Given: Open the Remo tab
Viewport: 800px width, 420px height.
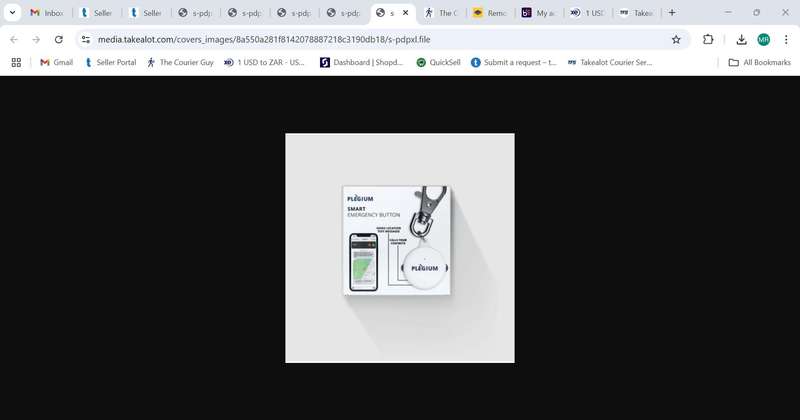Looking at the screenshot, I should [x=490, y=13].
